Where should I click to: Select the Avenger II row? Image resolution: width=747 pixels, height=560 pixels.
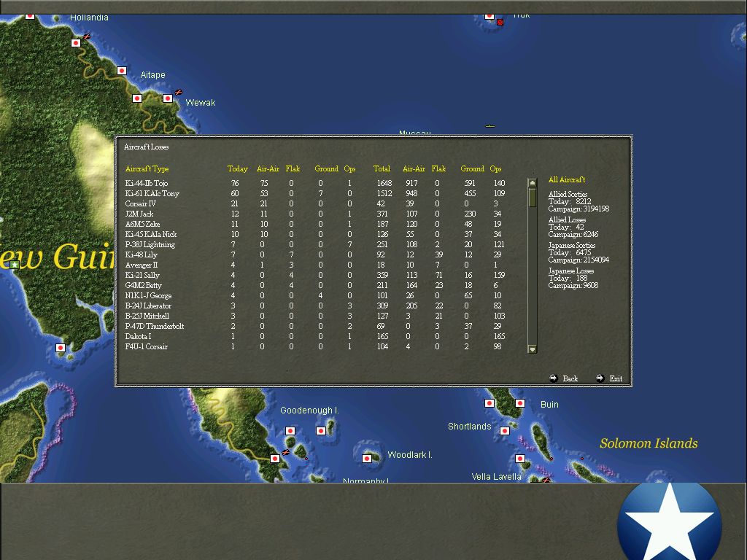[x=315, y=265]
